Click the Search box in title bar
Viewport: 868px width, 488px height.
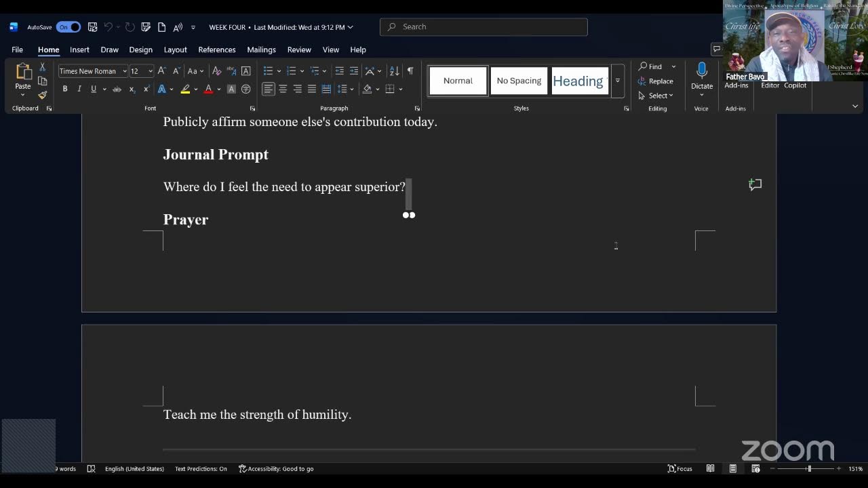coord(484,27)
